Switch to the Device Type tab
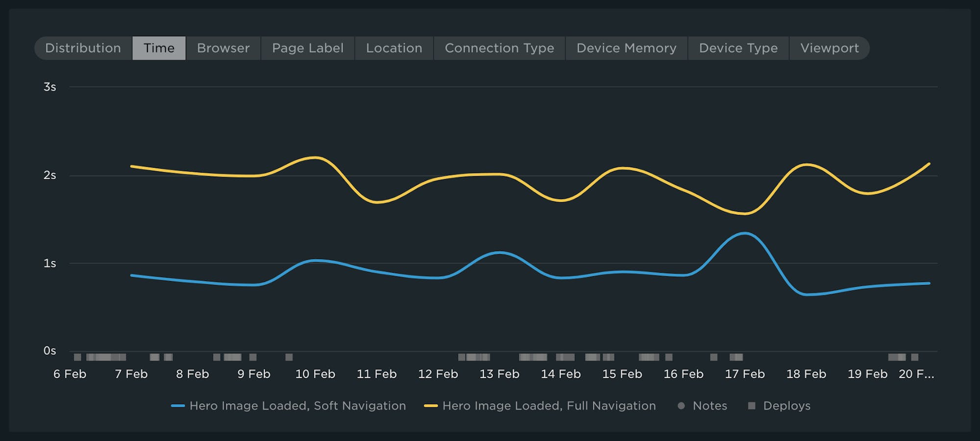This screenshot has width=980, height=441. coord(738,48)
